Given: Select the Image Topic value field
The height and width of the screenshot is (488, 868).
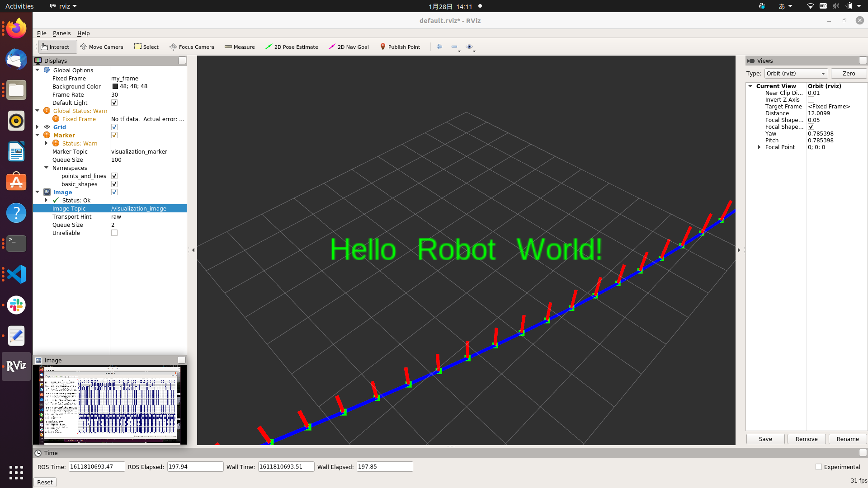Looking at the screenshot, I should point(148,208).
